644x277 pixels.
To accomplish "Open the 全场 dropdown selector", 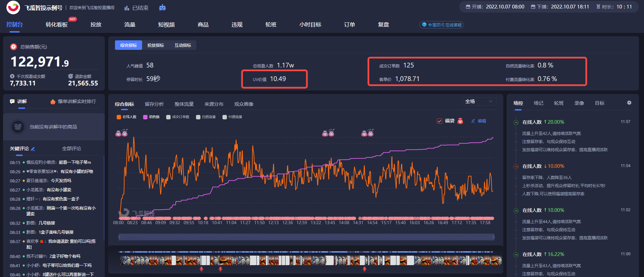I will 479,101.
